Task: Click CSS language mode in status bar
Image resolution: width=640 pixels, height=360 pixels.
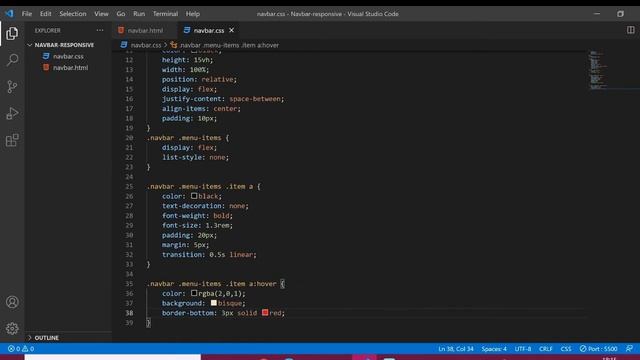Action: (x=566, y=349)
